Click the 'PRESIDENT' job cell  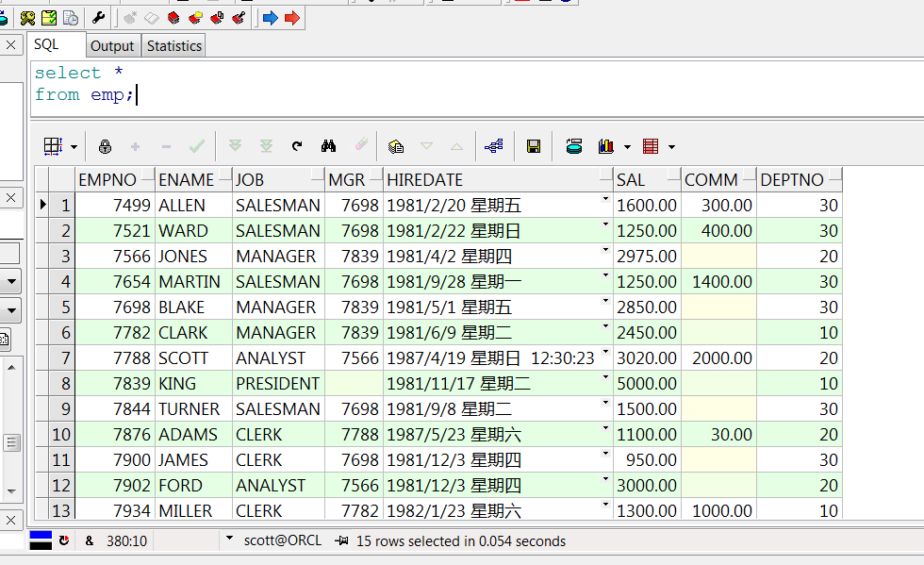[x=278, y=383]
